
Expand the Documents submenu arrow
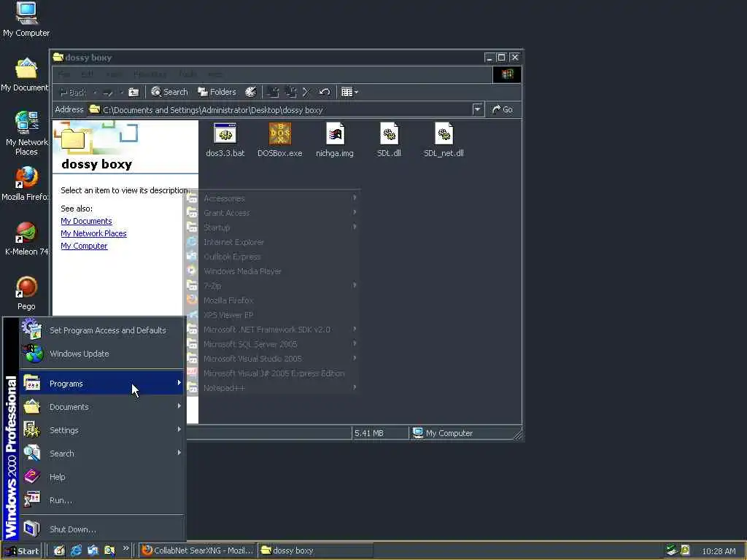click(179, 405)
